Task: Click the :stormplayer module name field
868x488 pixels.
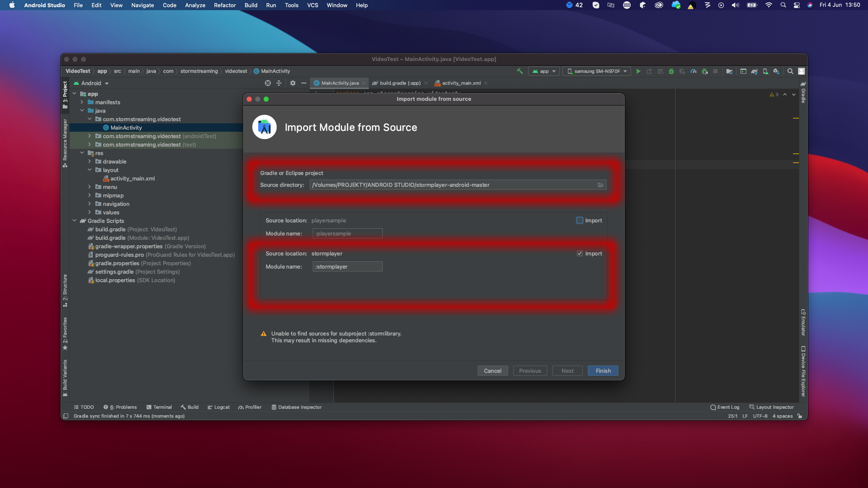Action: click(348, 266)
